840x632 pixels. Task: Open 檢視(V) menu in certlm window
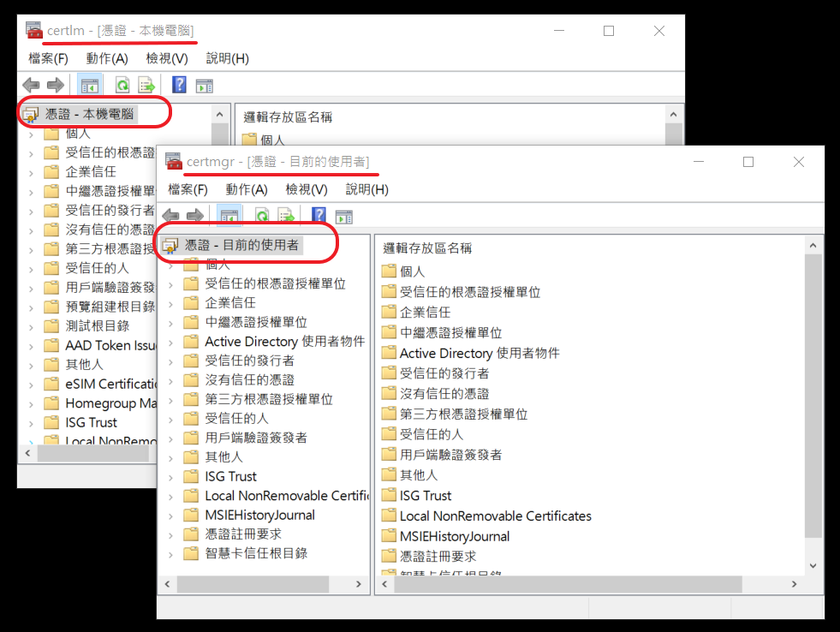[x=167, y=58]
